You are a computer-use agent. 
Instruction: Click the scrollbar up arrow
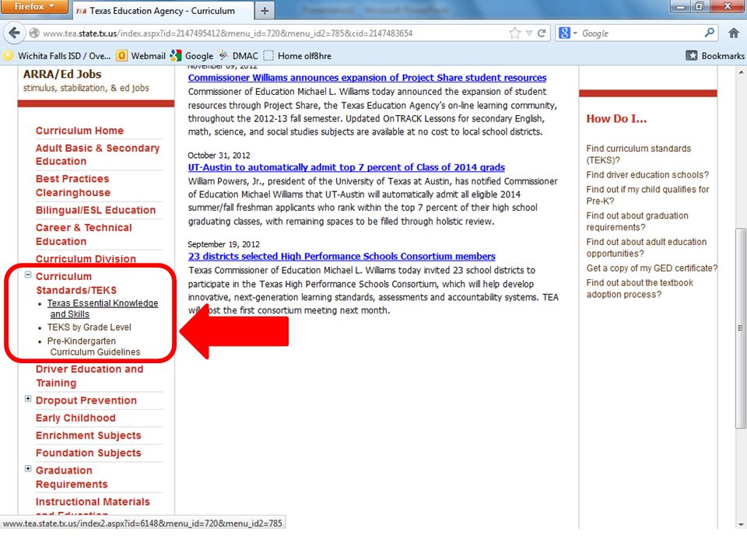click(740, 72)
